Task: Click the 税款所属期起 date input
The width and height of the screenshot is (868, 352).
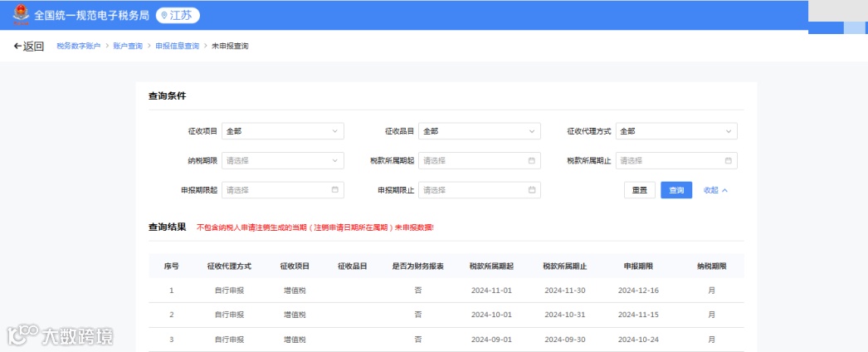Action: coord(480,160)
